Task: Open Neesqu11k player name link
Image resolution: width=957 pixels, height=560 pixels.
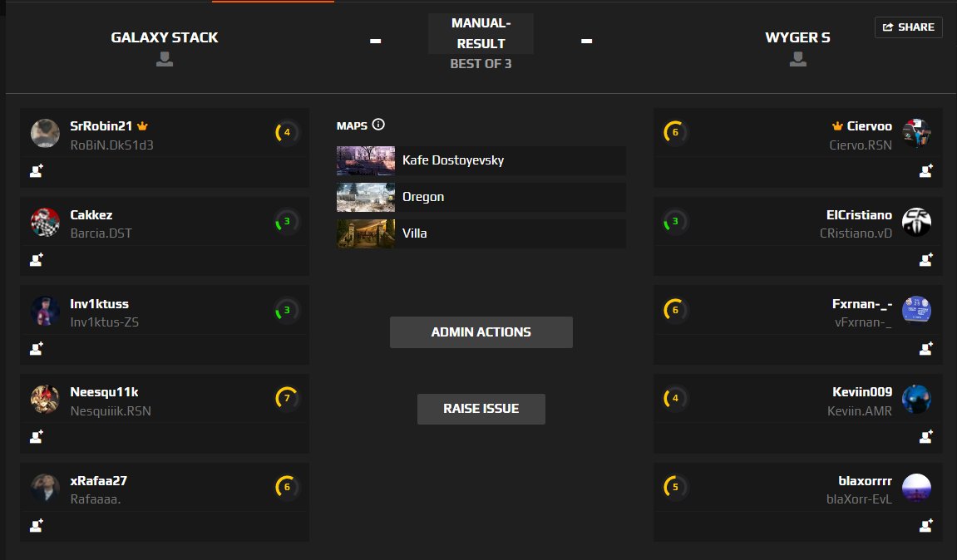Action: pyautogui.click(x=104, y=391)
